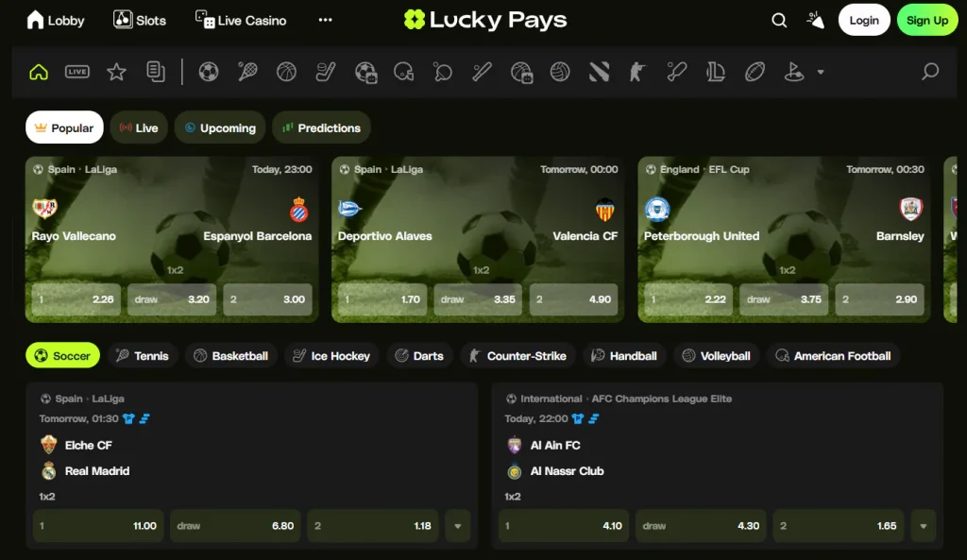Select the Counter-Strike filter chip
Viewport: 967px width, 560px height.
pos(518,355)
